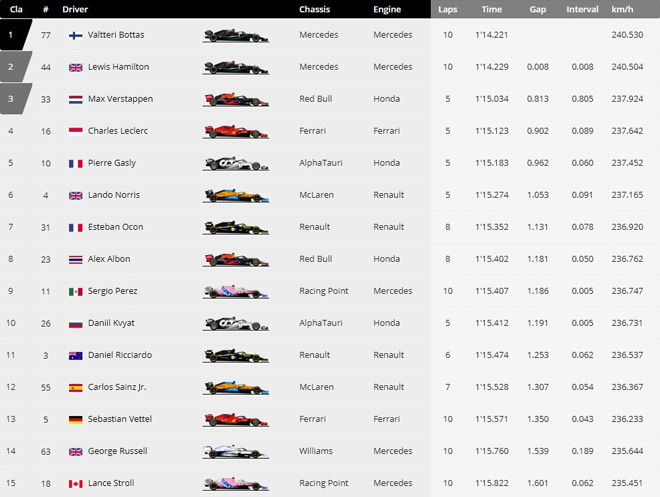Click the Mexican flag beside Sergio Perez
This screenshot has width=660, height=497.
pos(75,291)
